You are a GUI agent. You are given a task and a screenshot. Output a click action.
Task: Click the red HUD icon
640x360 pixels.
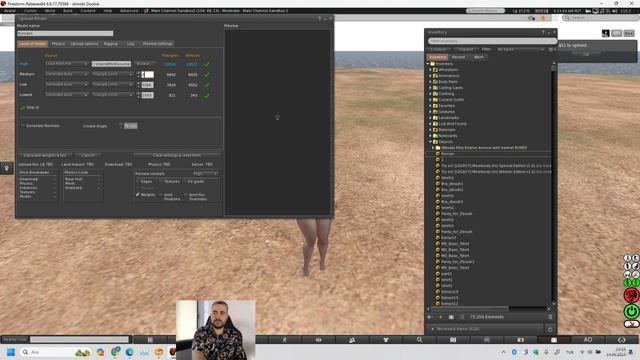point(631,295)
